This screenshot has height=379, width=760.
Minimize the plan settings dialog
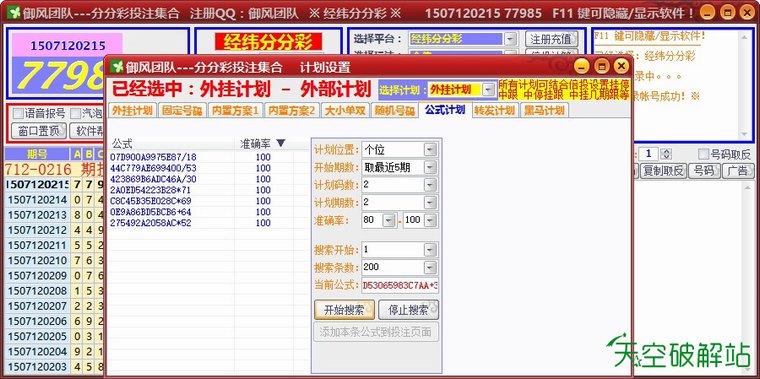583,66
